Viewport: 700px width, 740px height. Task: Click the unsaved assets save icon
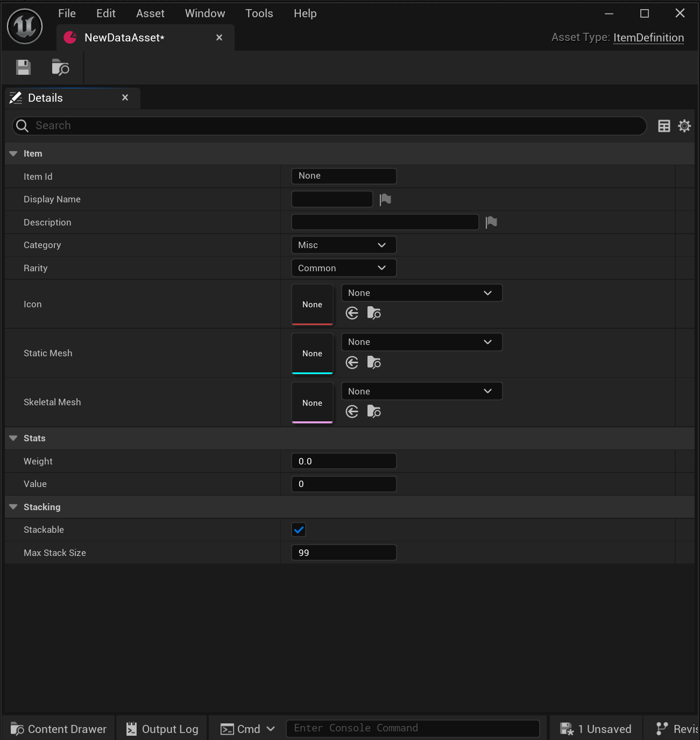567,729
